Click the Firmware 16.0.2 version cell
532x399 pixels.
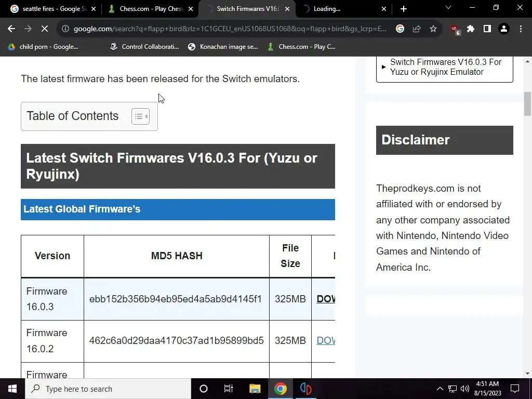tap(52, 341)
